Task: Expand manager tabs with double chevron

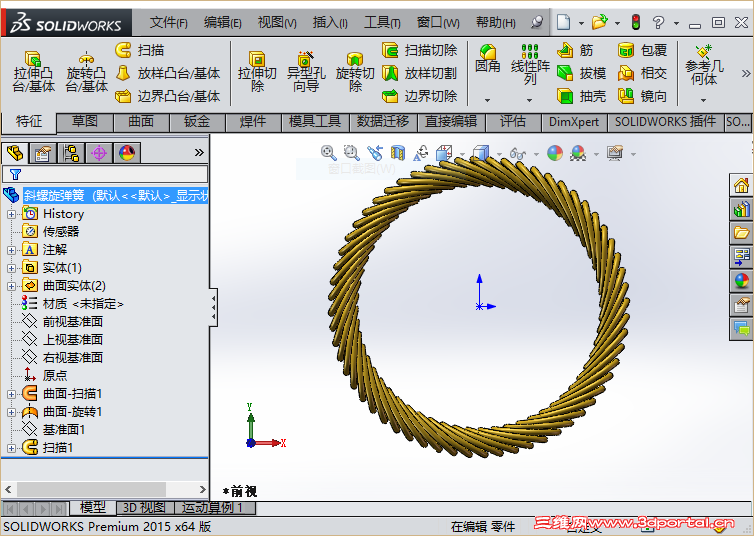Action: 199,153
